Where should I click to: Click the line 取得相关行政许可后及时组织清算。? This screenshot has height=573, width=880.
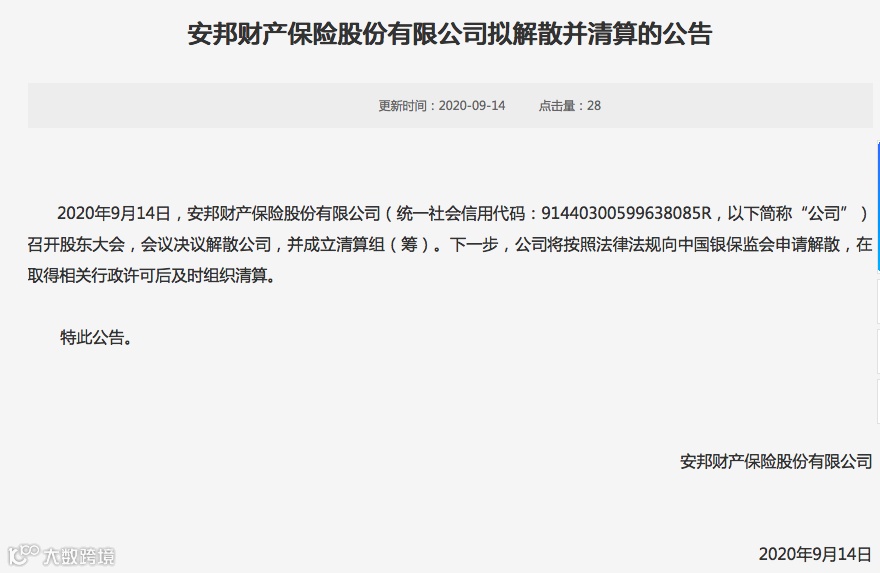pos(153,276)
